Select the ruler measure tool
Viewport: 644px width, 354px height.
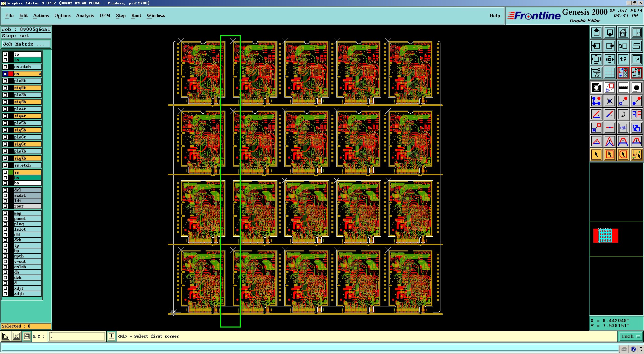[x=623, y=88]
